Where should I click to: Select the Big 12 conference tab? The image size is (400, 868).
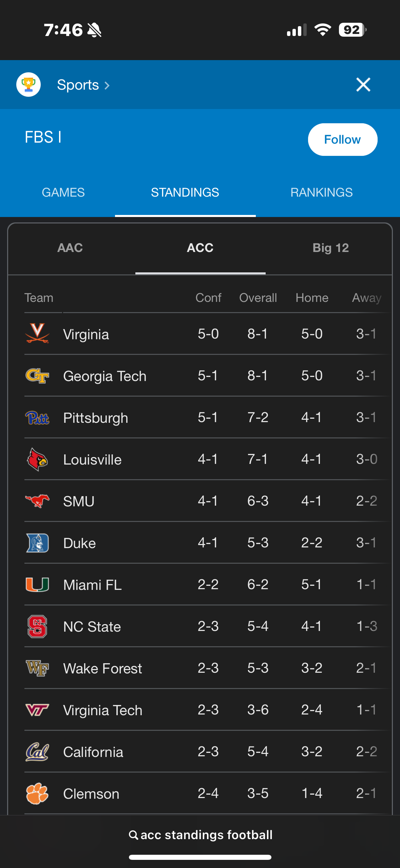(x=330, y=248)
